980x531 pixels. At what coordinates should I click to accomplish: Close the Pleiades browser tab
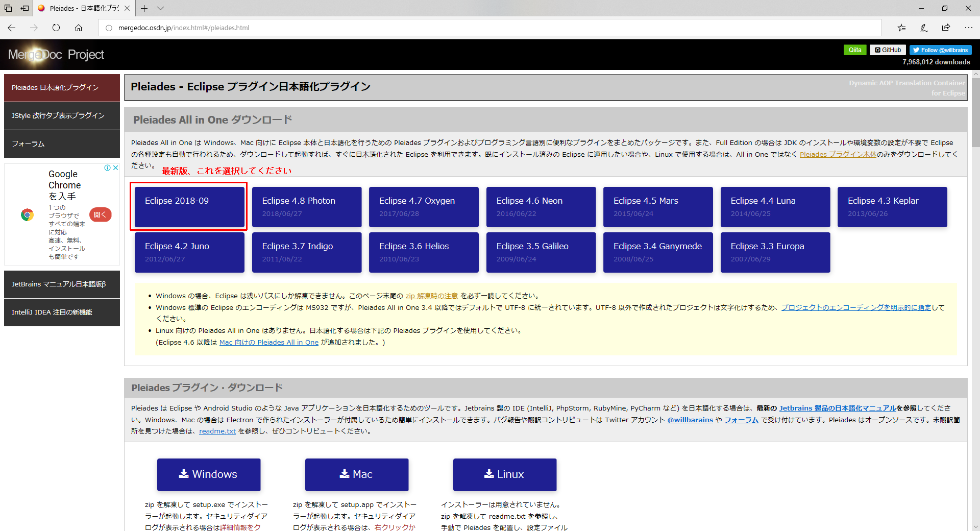click(x=127, y=8)
